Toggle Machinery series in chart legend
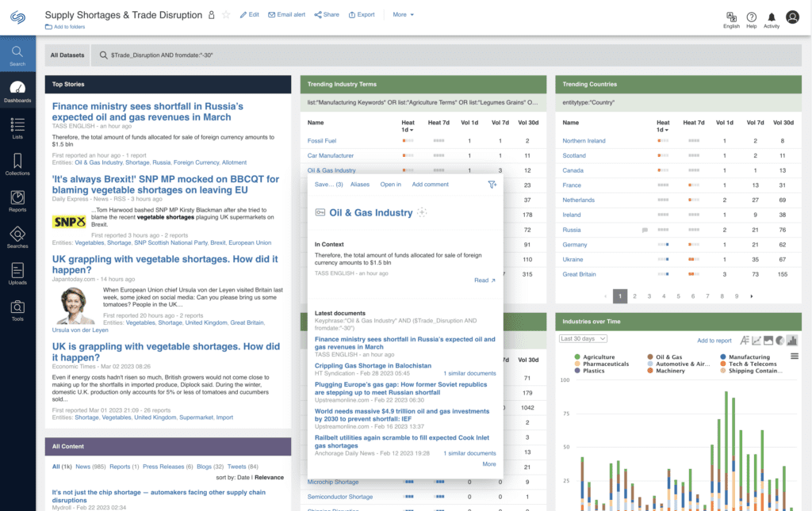The image size is (812, 511). [x=666, y=371]
